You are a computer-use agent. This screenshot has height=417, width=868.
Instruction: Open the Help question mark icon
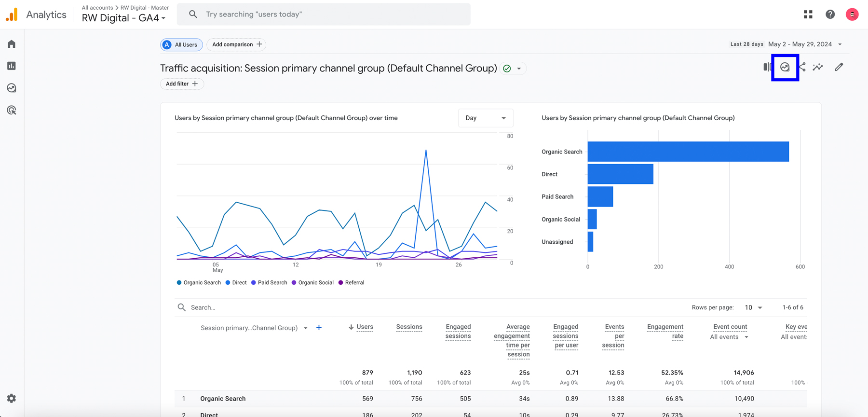(x=830, y=14)
